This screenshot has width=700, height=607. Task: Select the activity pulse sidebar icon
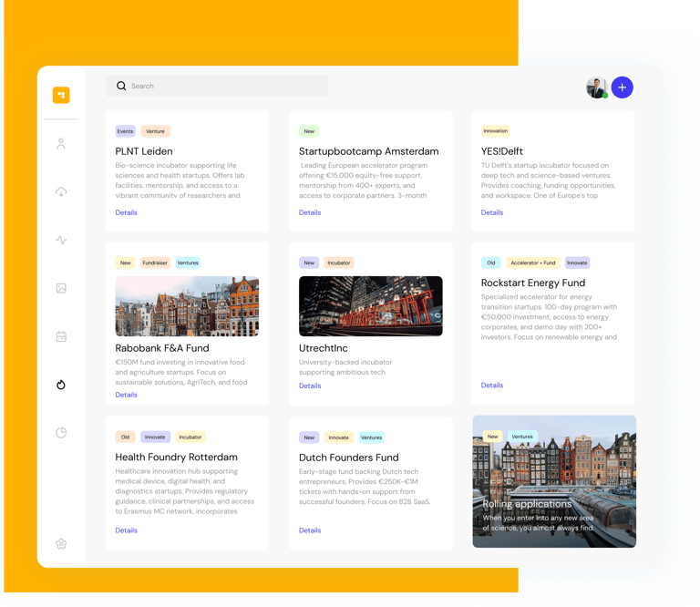(61, 240)
